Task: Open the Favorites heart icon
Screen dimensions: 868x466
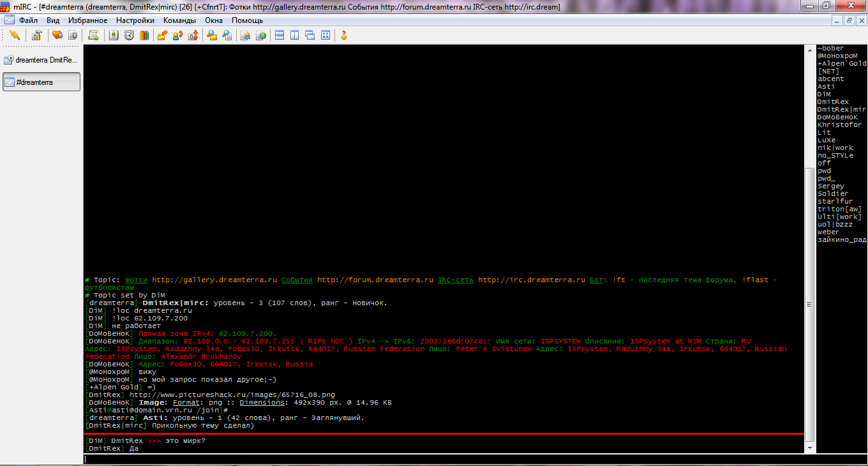Action: click(57, 35)
